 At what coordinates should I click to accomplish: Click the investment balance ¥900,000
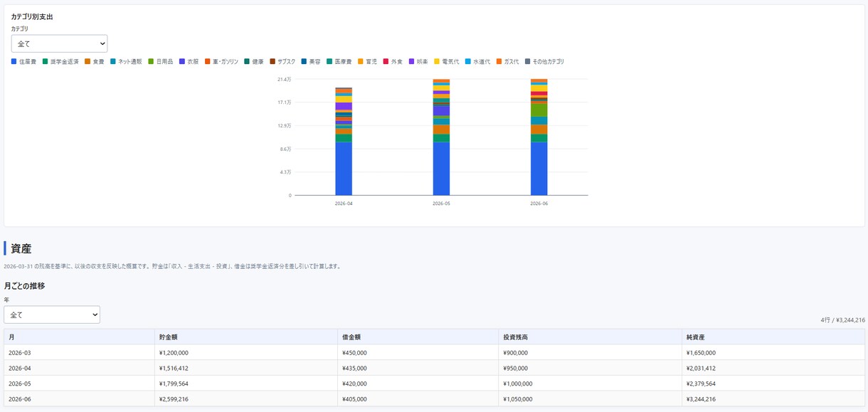pyautogui.click(x=515, y=353)
